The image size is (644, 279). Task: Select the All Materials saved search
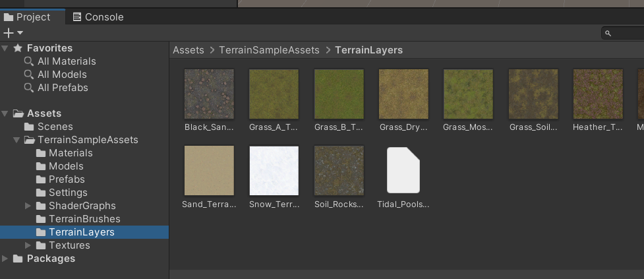67,61
